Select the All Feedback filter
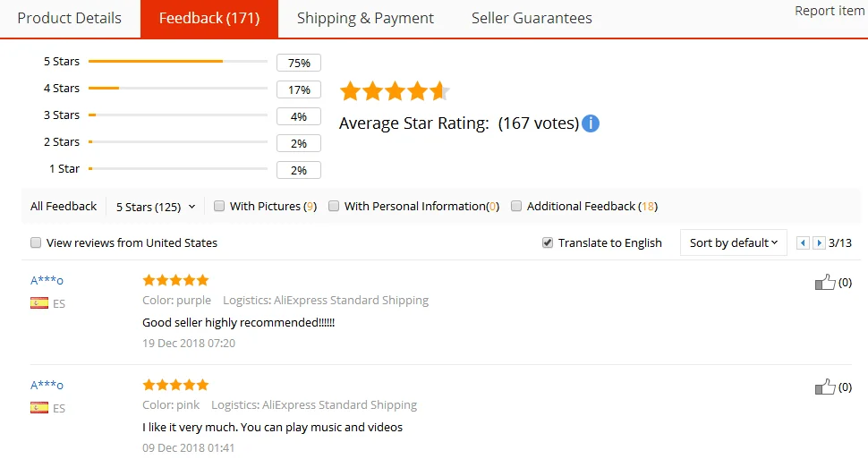Screen dimensions: 868x459 [64, 207]
